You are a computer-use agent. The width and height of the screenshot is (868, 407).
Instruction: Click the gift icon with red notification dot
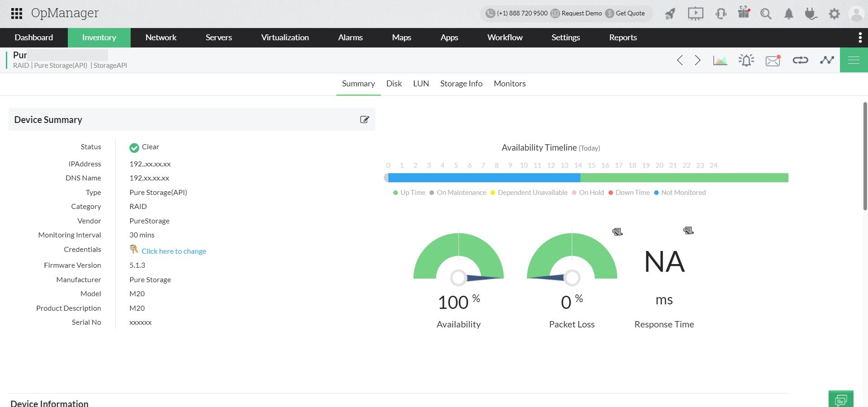[x=744, y=14]
